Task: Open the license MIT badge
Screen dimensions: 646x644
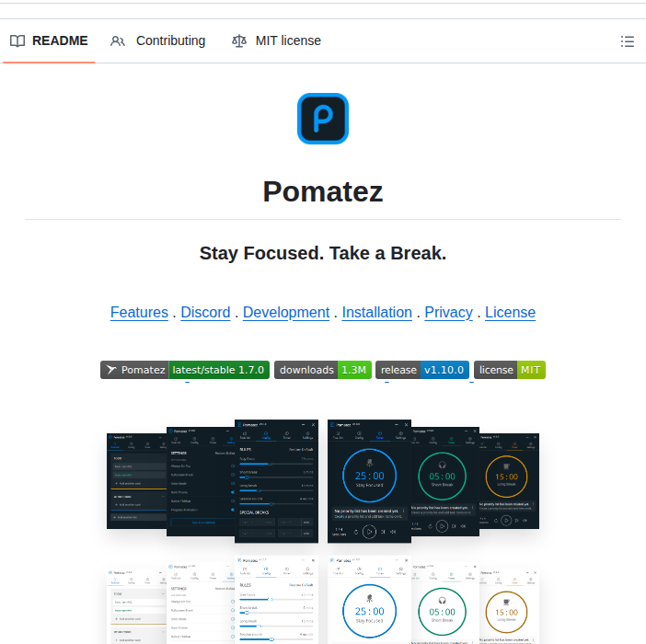Action: tap(510, 370)
